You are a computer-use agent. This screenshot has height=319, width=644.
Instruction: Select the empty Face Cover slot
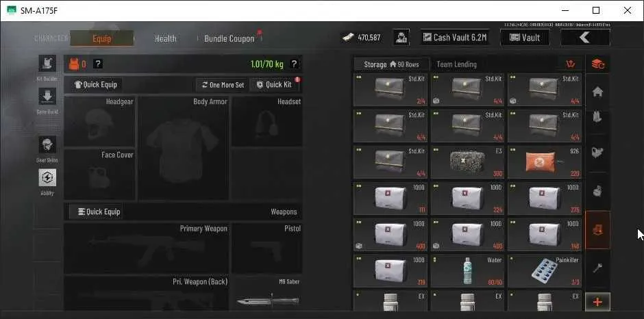pos(99,175)
